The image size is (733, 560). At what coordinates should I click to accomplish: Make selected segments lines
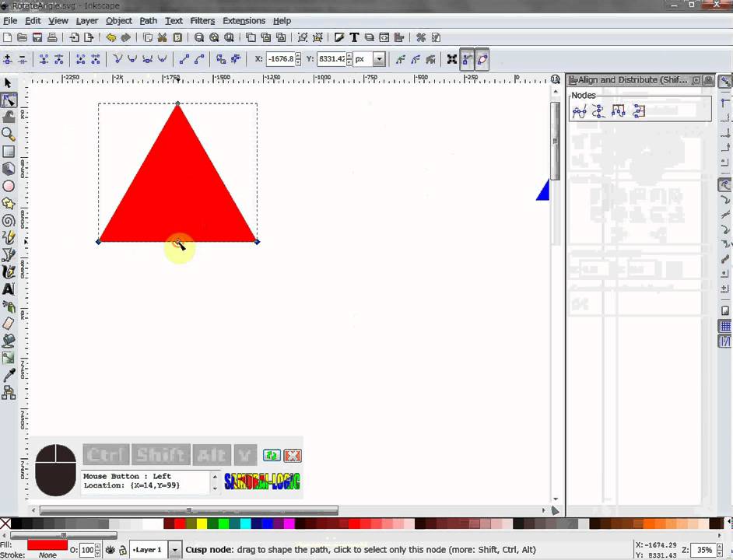click(x=184, y=59)
